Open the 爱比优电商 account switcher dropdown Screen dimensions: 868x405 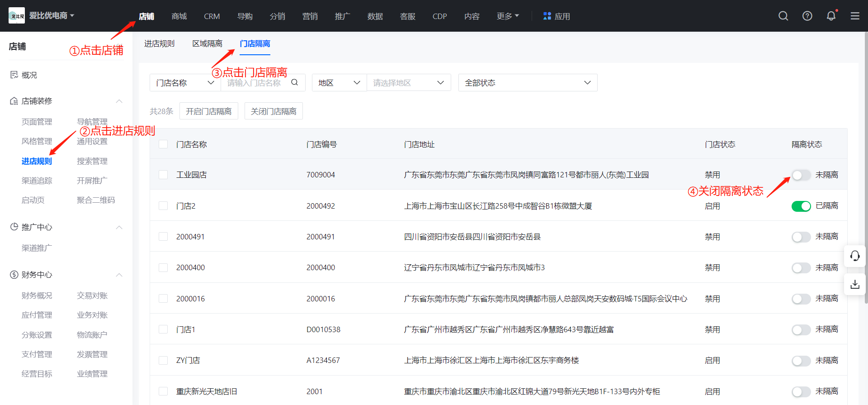point(52,16)
